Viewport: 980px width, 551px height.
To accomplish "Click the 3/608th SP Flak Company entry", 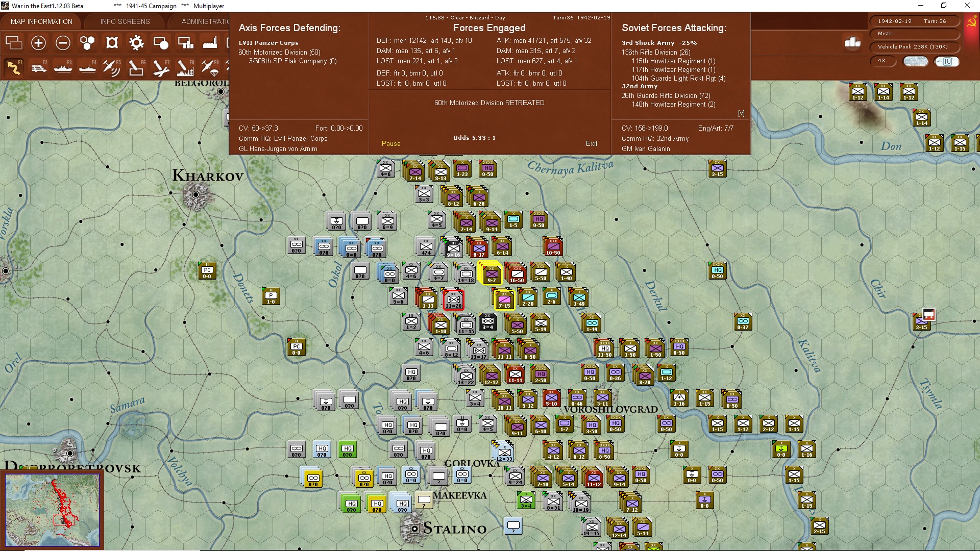I will [292, 61].
